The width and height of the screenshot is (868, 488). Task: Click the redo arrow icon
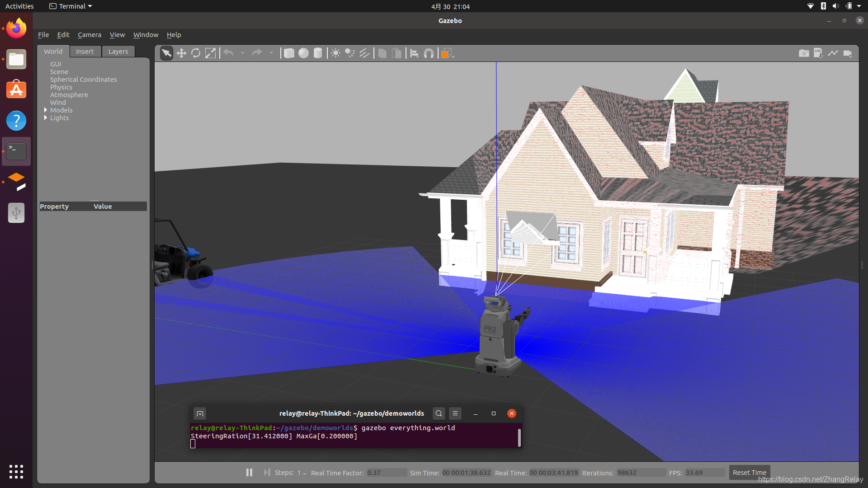click(x=257, y=53)
